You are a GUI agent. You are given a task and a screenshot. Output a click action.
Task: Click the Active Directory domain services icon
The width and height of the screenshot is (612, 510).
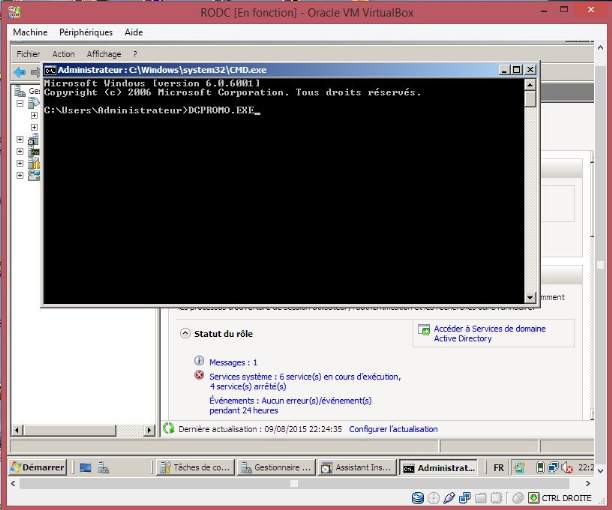(424, 330)
